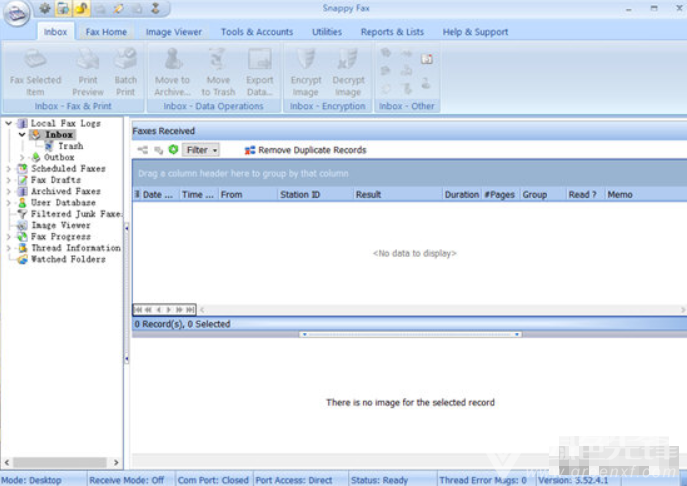Screen dimensions: 687x486
Task: Sort by the Date column header
Action: (x=159, y=195)
